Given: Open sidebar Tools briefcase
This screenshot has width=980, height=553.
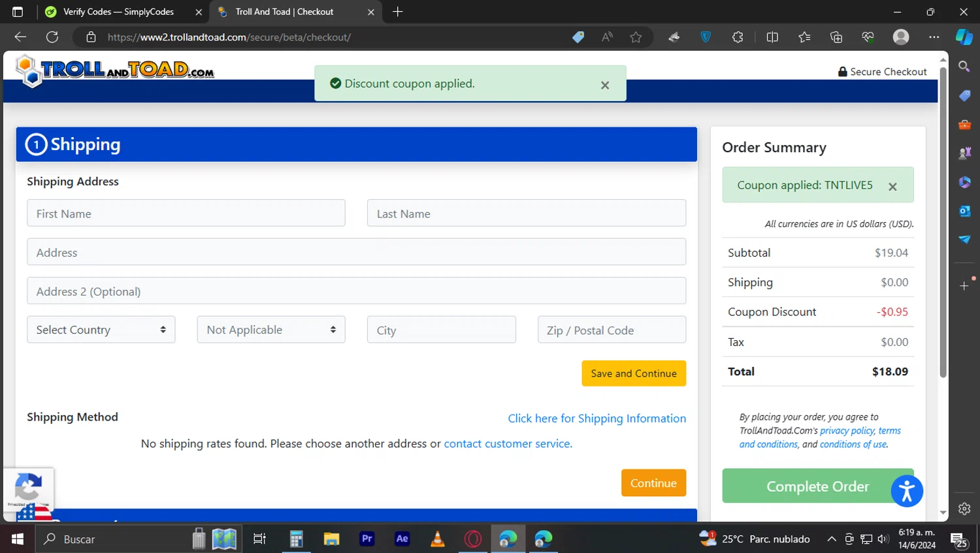Looking at the screenshot, I should click(x=964, y=124).
